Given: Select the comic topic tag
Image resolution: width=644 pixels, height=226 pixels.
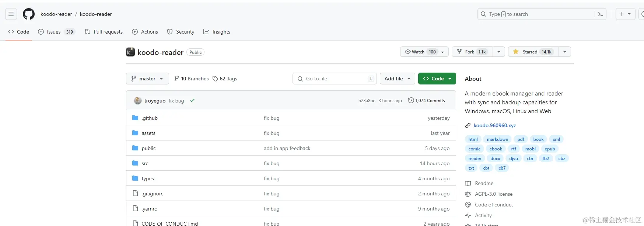Looking at the screenshot, I should click(474, 149).
